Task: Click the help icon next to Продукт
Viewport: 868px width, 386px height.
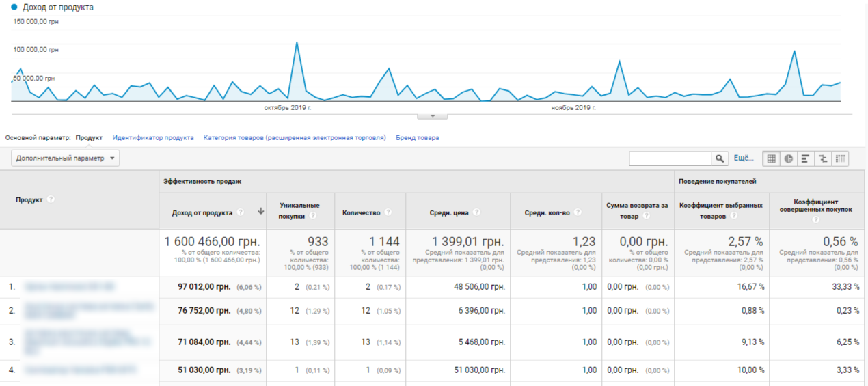Action: point(51,200)
